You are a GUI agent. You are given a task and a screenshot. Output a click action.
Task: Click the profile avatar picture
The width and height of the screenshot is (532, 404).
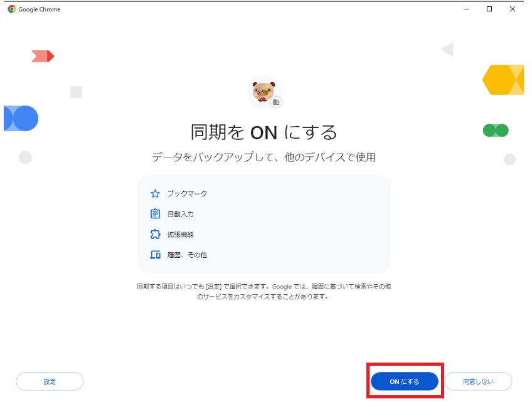coord(263,92)
